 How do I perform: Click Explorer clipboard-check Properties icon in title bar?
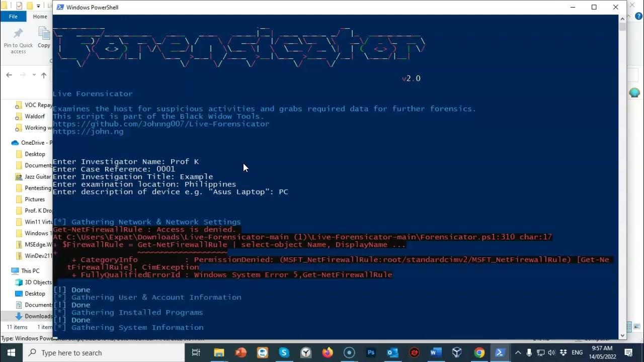[x=19, y=6]
